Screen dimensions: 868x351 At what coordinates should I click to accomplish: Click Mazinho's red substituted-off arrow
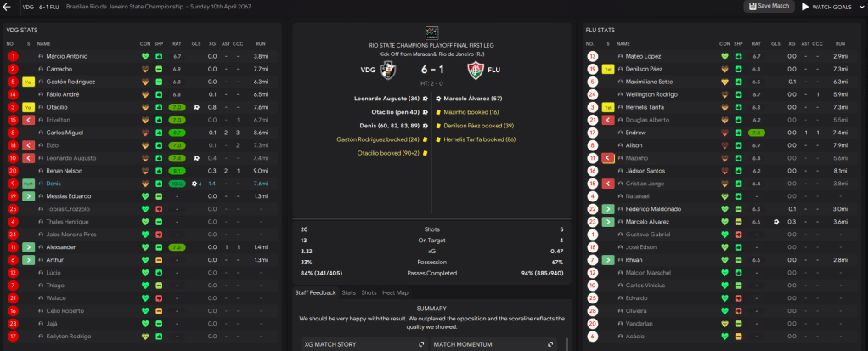click(607, 158)
